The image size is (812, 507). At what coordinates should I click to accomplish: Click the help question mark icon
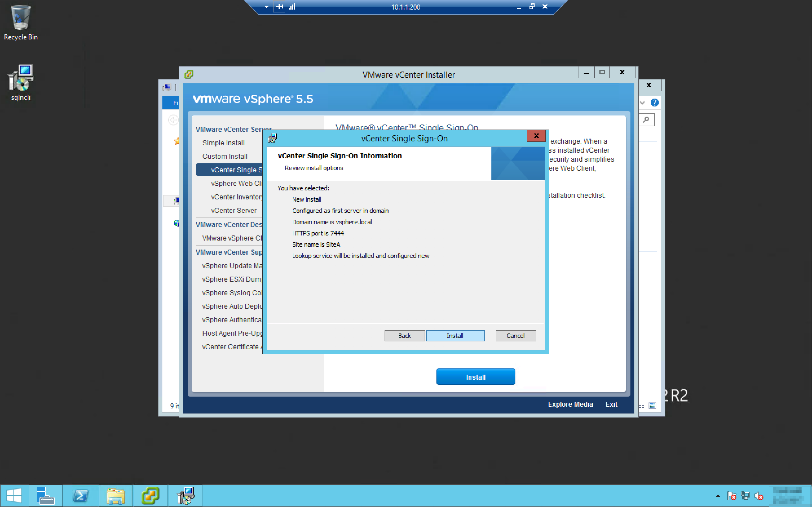pyautogui.click(x=654, y=103)
